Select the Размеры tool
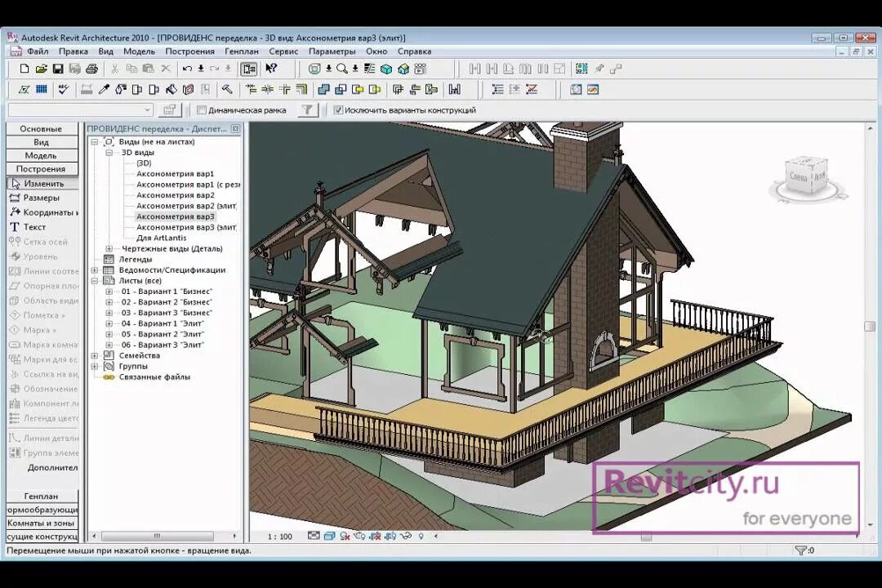The width and height of the screenshot is (882, 588). tap(42, 198)
